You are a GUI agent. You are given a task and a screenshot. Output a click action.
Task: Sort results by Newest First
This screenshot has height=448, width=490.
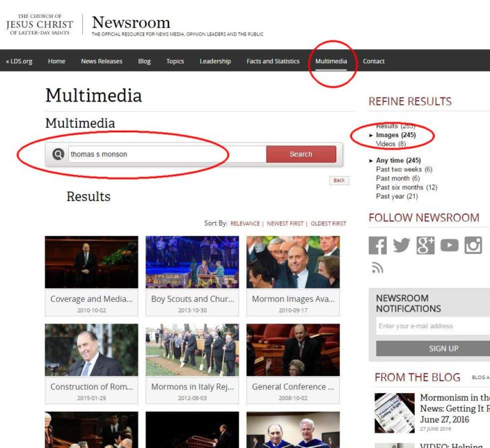[286, 224]
